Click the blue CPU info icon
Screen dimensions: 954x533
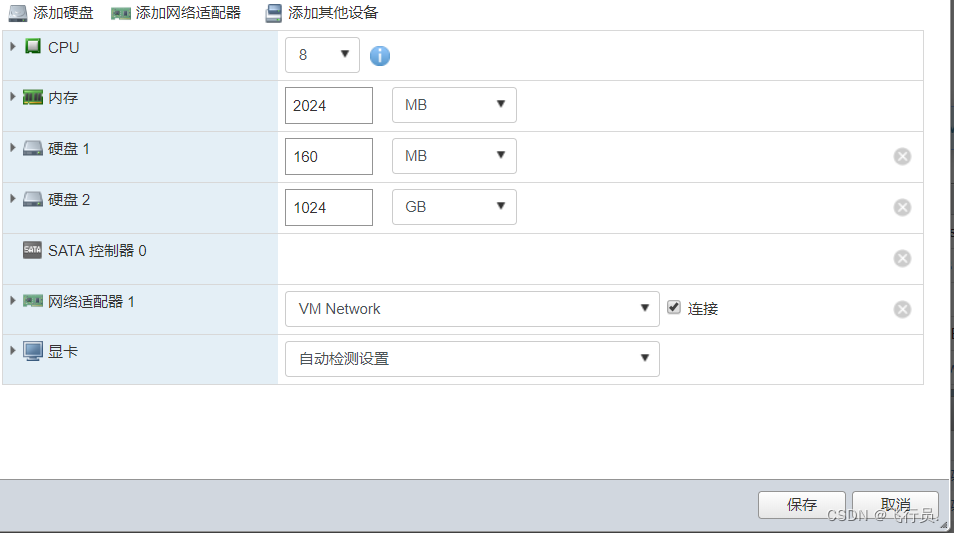tap(380, 56)
